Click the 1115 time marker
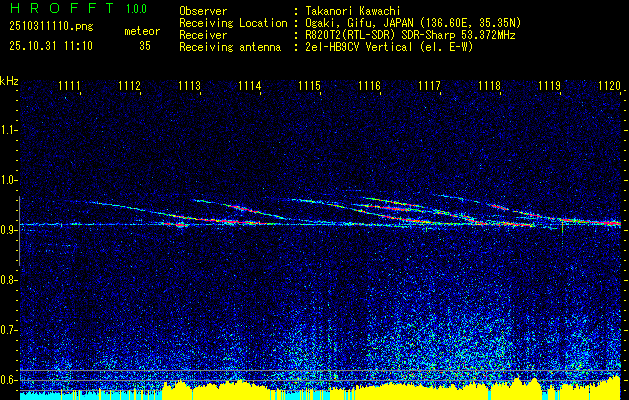The width and height of the screenshot is (629, 400). click(310, 85)
